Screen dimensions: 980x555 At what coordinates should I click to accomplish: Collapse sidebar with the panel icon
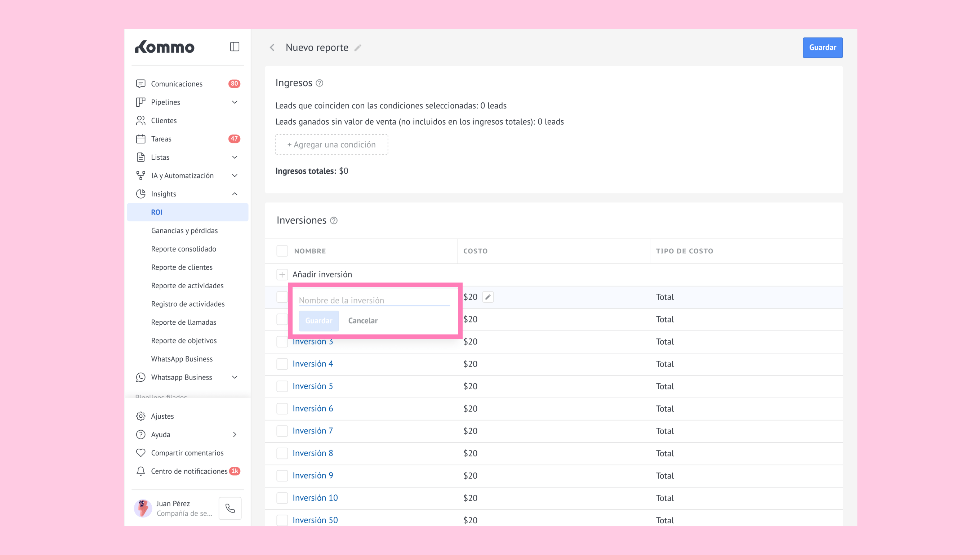click(x=234, y=47)
